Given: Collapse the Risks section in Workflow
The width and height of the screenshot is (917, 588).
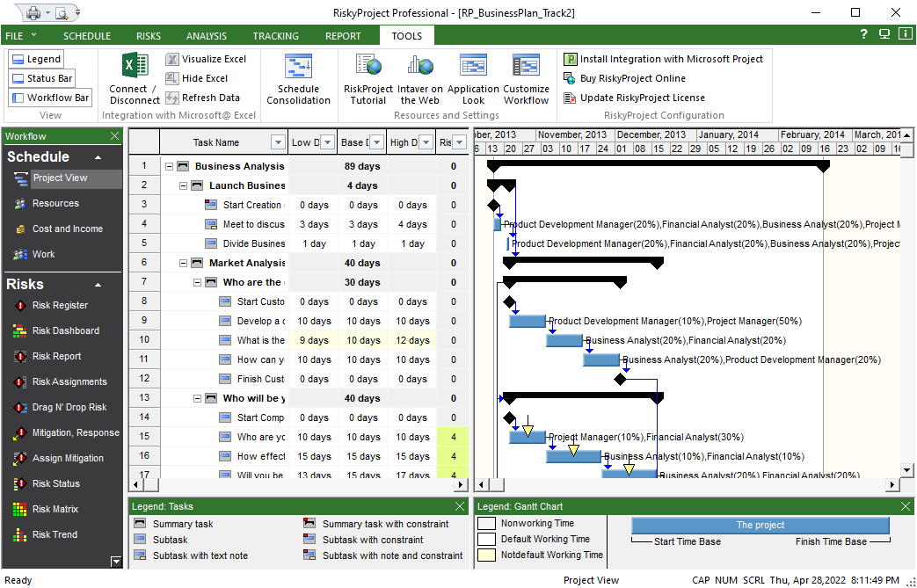Looking at the screenshot, I should click(x=98, y=286).
